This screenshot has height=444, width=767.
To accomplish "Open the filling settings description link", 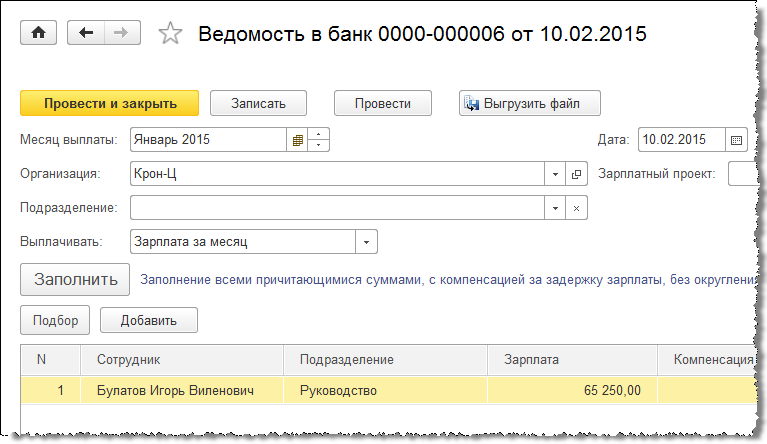I will (x=445, y=280).
